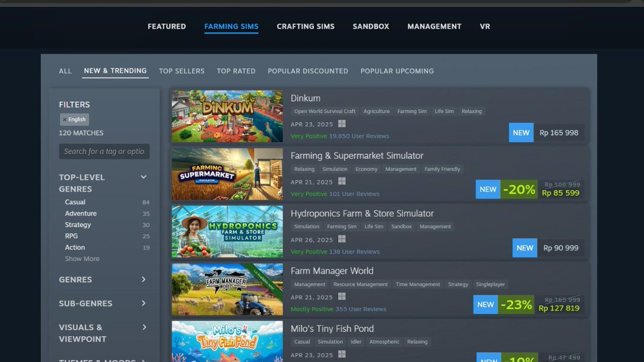
Task: Click Windows icon on Farming & Supermarket Simulator row
Action: tap(342, 181)
